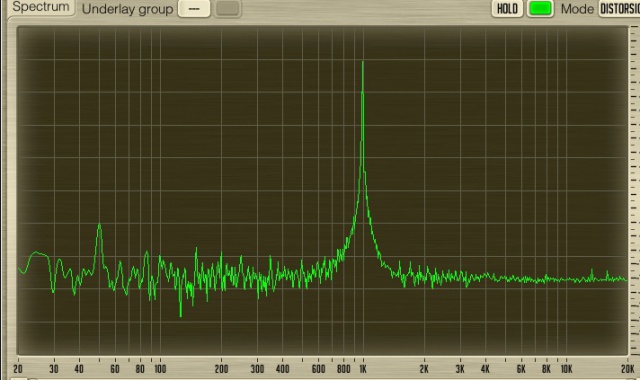
Task: Toggle the green indicator next to HOLD
Action: pyautogui.click(x=540, y=9)
